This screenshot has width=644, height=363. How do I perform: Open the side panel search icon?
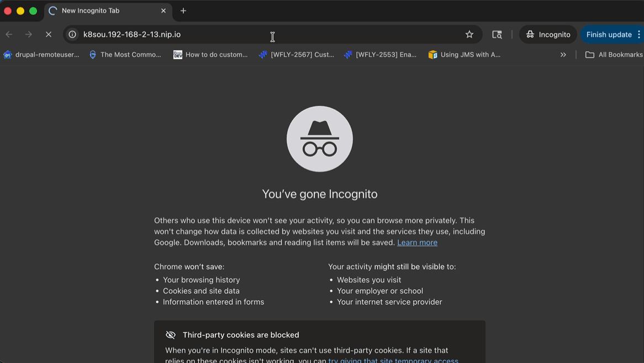pos(497,34)
